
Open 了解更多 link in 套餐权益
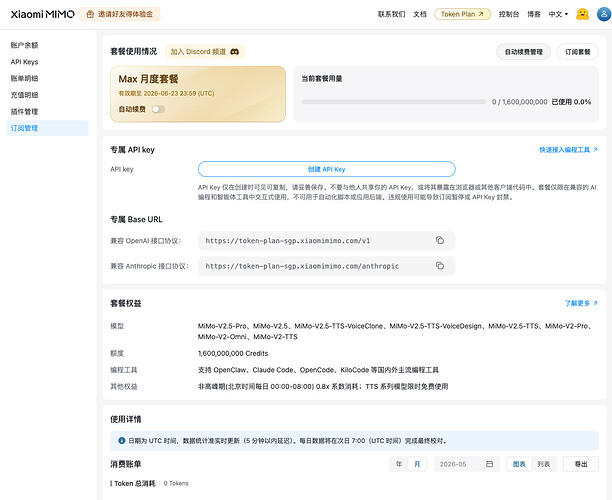coord(581,303)
